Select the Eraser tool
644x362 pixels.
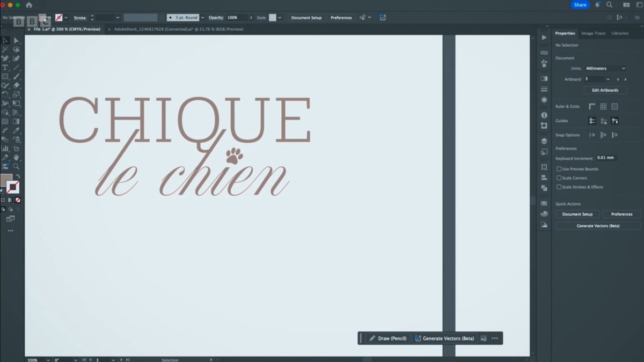click(x=17, y=86)
